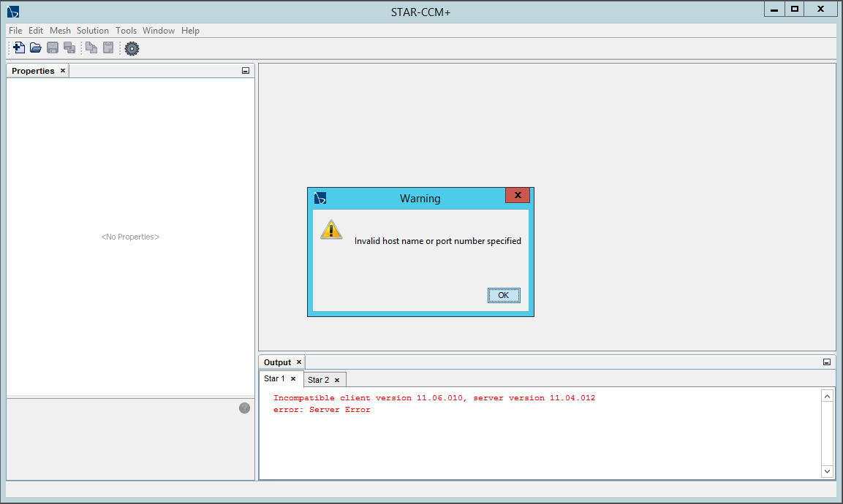Click the Load Simulation folder icon

tap(36, 47)
